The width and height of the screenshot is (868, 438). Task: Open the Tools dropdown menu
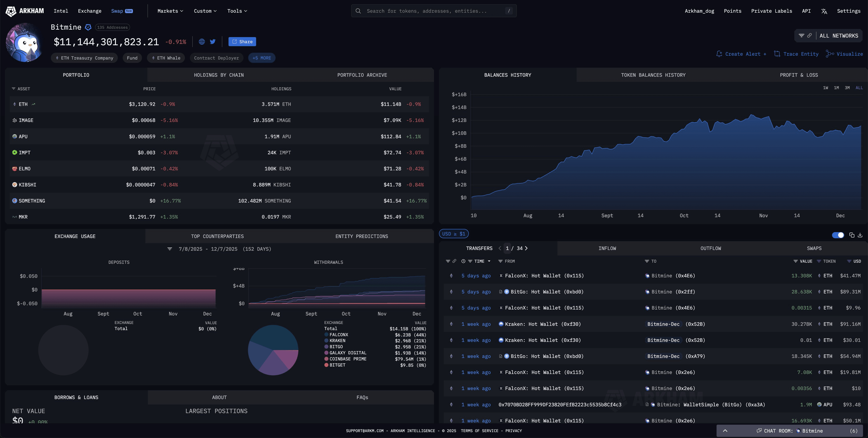(237, 11)
